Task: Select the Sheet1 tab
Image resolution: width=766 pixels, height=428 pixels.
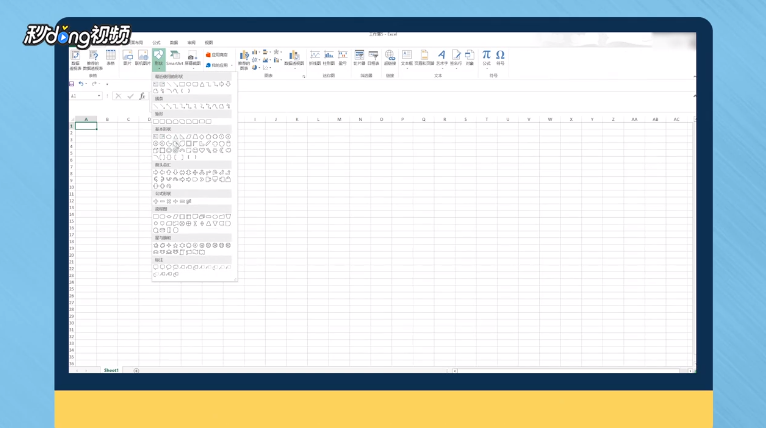Action: click(111, 370)
